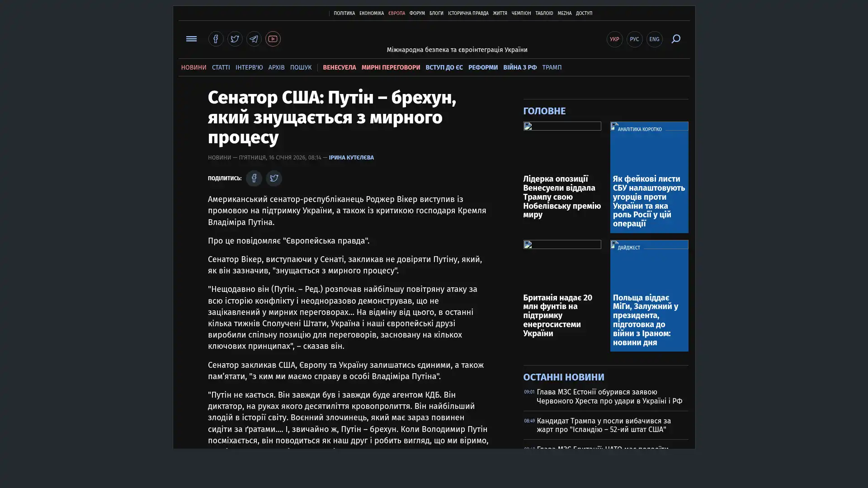Click the Facebook icon in header

pos(216,39)
